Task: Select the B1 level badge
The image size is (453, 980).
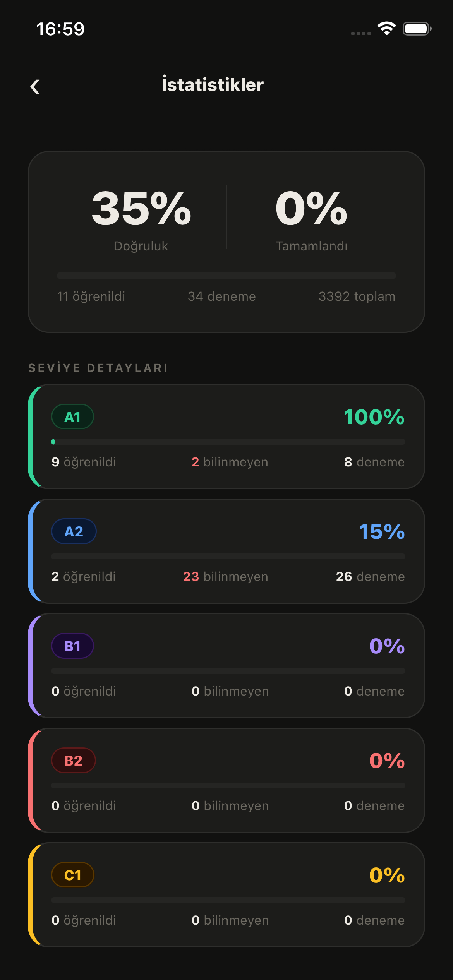Action: coord(72,646)
